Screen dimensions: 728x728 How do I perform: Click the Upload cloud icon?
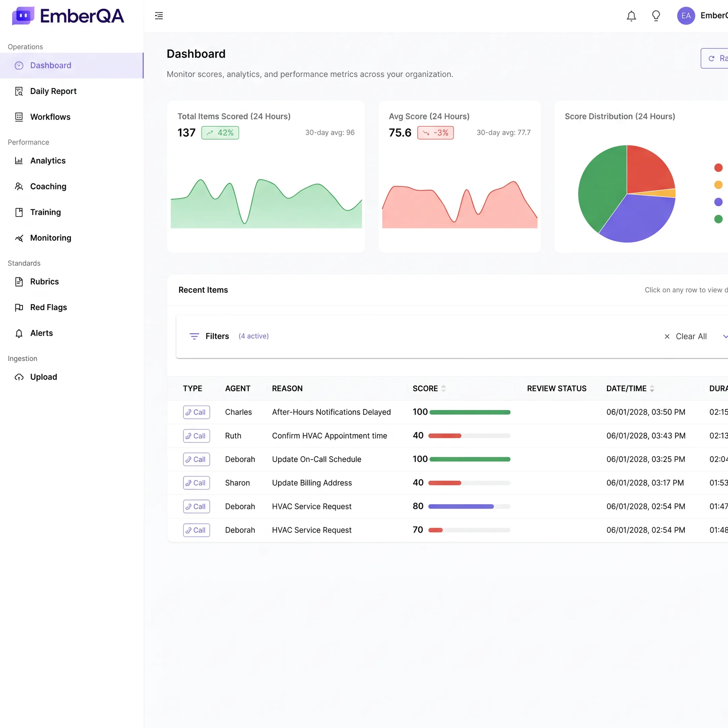tap(19, 377)
